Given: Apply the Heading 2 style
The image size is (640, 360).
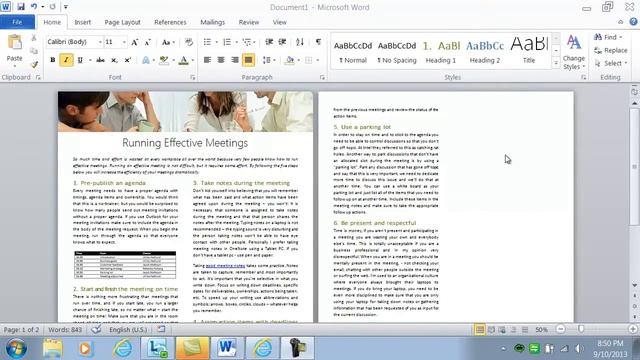Looking at the screenshot, I should click(485, 52).
